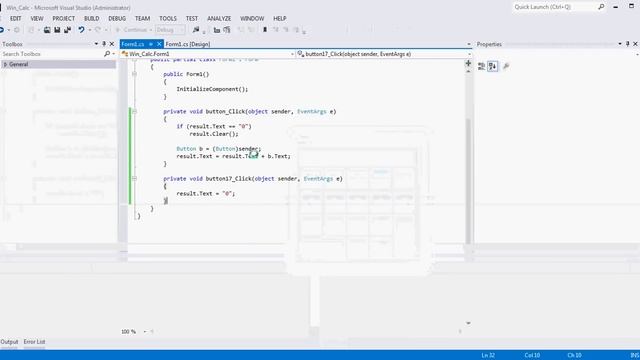The image size is (640, 360).
Task: Switch to the Form1.cs [Design] tab
Action: (x=188, y=44)
